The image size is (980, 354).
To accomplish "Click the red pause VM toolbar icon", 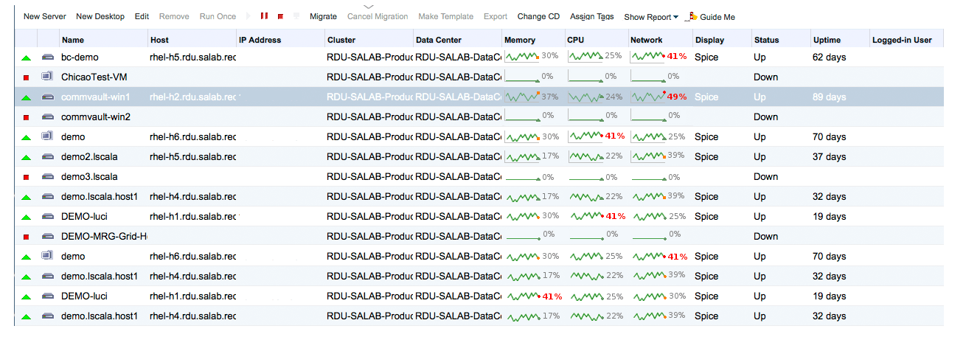I will (x=264, y=16).
